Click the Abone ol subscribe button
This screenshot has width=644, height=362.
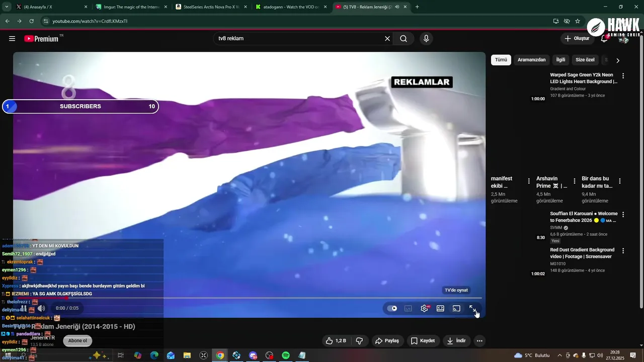(x=77, y=340)
